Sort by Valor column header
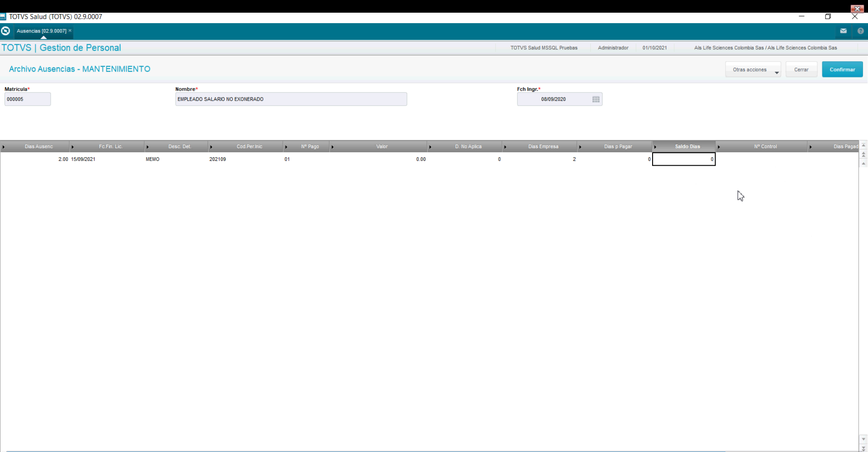Viewport: 868px width, 452px height. click(x=379, y=146)
